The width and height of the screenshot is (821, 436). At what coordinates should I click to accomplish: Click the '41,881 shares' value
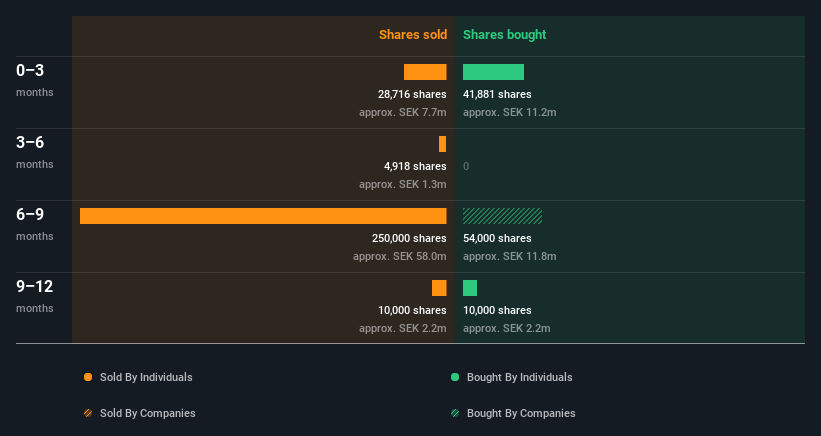coord(497,94)
